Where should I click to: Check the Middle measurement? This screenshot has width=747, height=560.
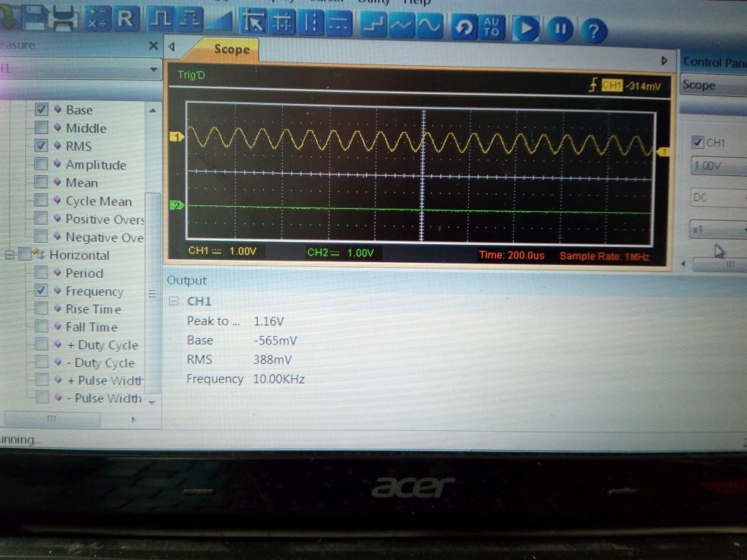42,127
